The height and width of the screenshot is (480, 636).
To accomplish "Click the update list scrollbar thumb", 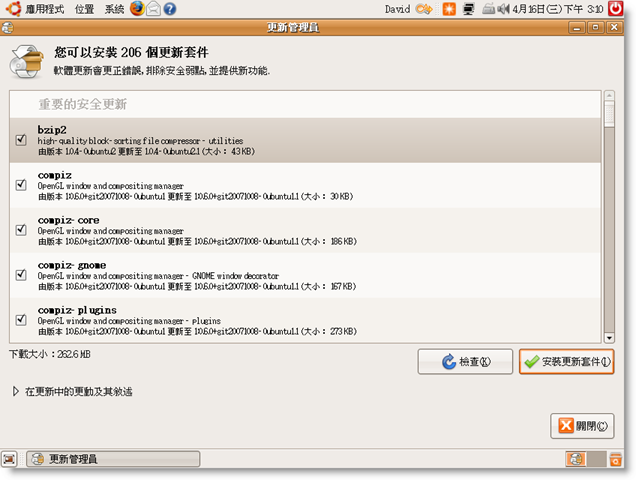I will [609, 114].
